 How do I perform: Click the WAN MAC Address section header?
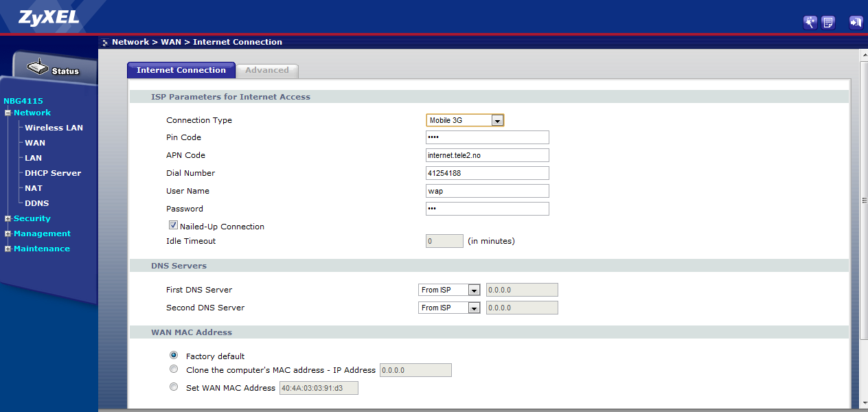click(x=192, y=332)
